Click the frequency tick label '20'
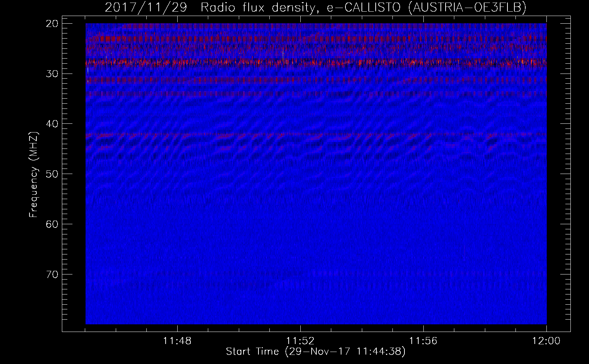 [x=52, y=24]
